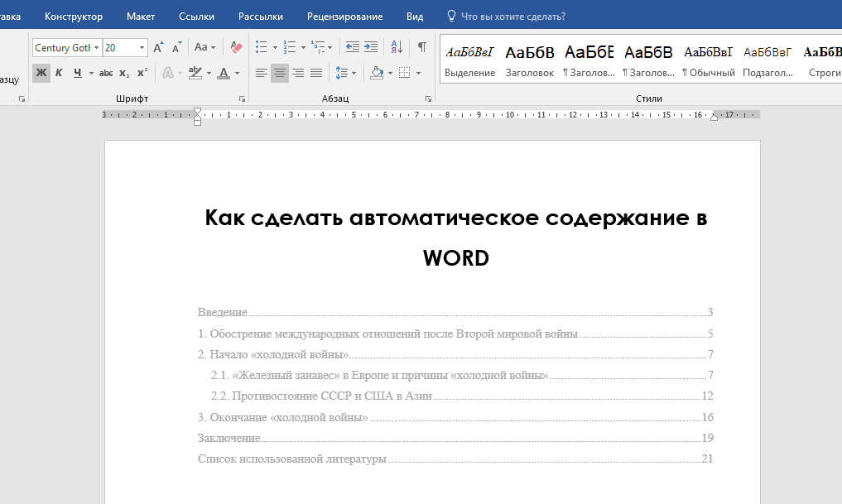Switch to the Макет tab
This screenshot has height=504, width=842.
pyautogui.click(x=141, y=17)
